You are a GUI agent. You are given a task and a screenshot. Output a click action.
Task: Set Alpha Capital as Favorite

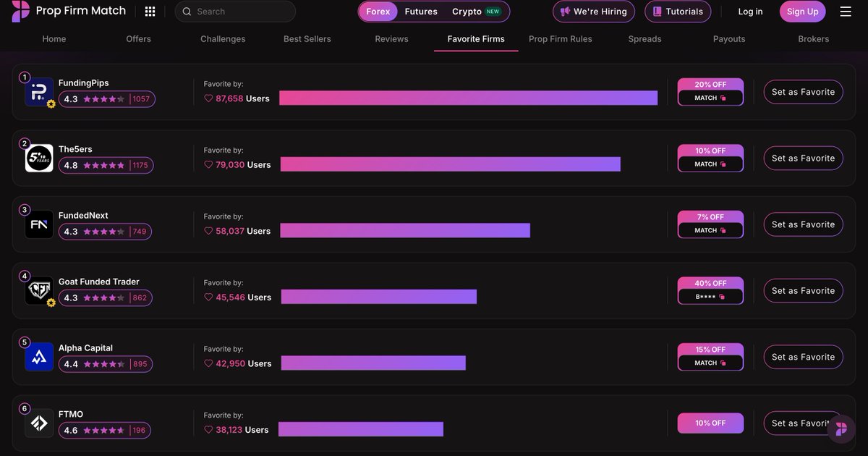pyautogui.click(x=803, y=357)
